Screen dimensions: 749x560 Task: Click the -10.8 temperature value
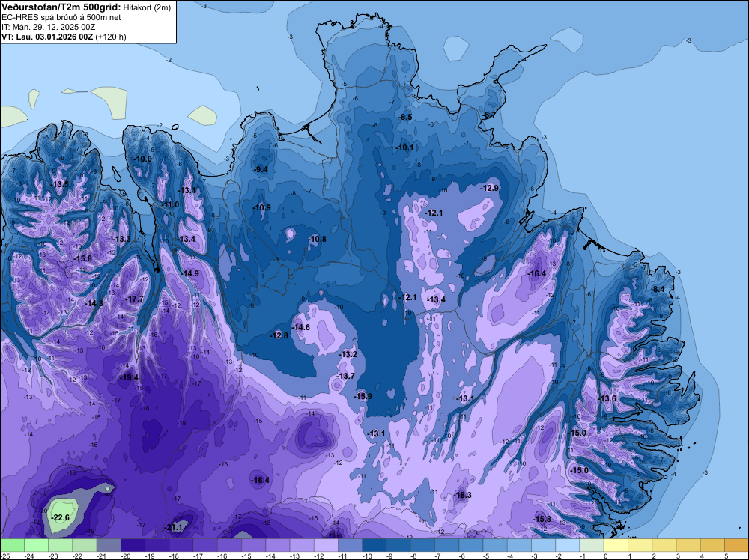[x=318, y=239]
